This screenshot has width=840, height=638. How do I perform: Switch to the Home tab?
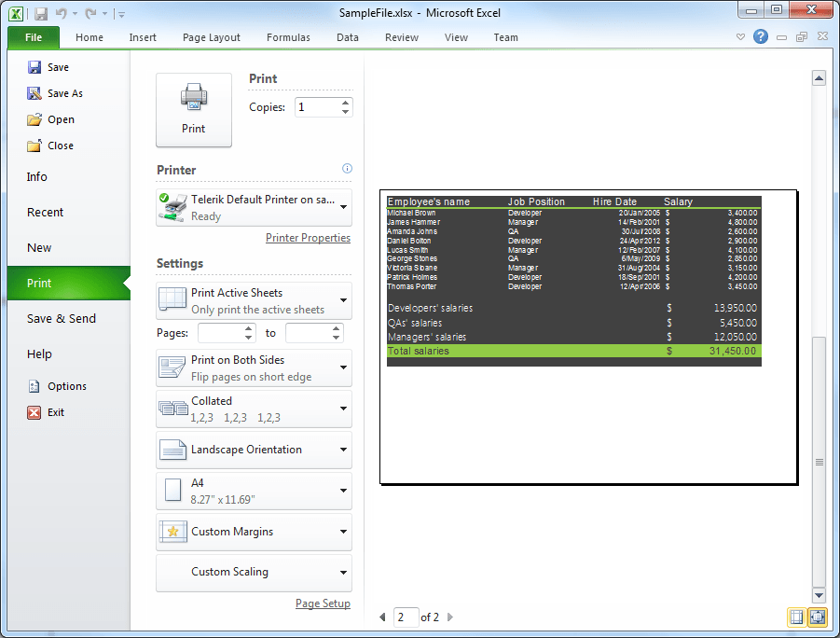point(89,37)
